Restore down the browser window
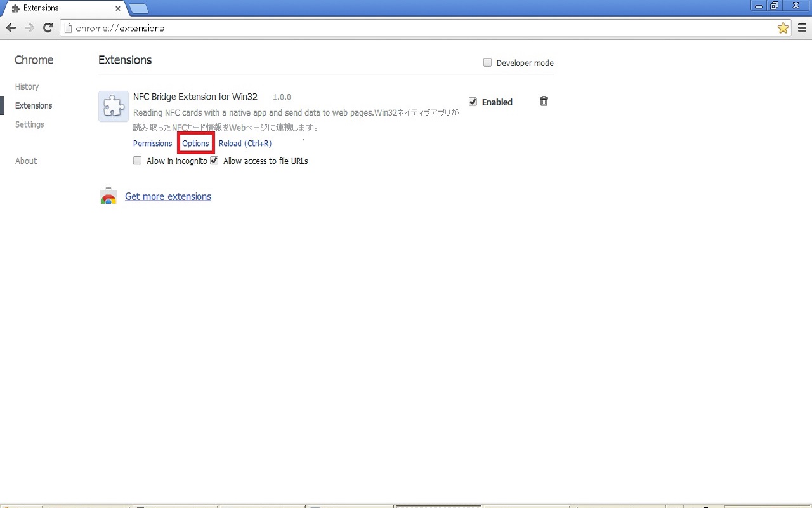 774,6
